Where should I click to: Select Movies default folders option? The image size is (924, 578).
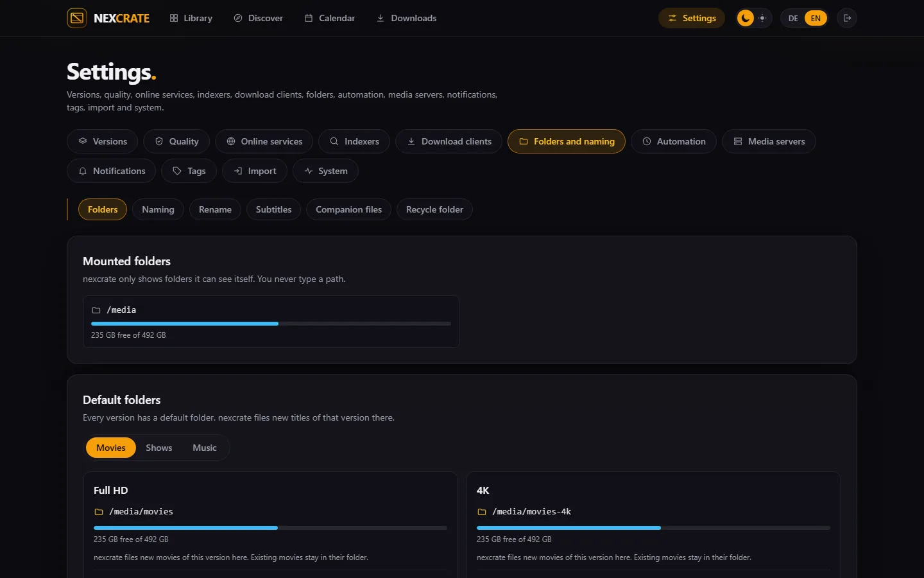click(111, 448)
